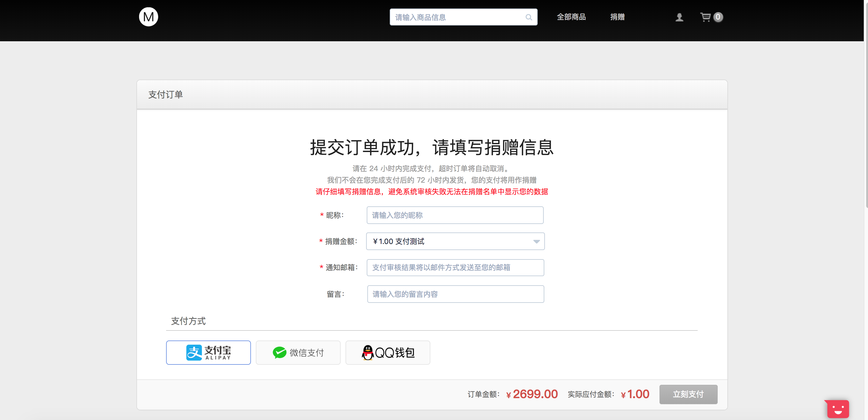Click the 留言 message input field
Screen dimensions: 868x420
click(x=455, y=294)
